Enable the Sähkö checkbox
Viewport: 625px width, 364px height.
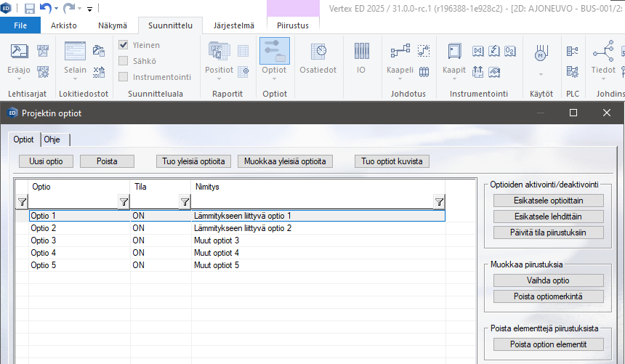pyautogui.click(x=124, y=61)
